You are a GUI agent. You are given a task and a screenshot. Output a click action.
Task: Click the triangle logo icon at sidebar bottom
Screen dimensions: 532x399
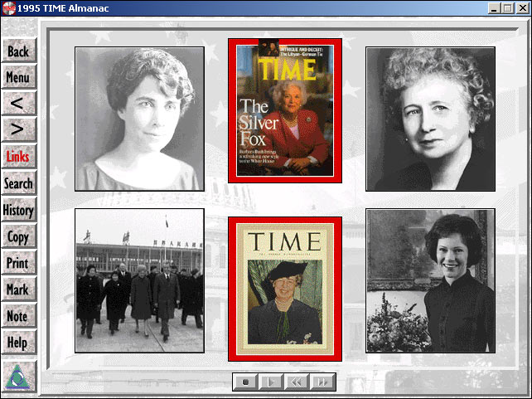(18, 375)
